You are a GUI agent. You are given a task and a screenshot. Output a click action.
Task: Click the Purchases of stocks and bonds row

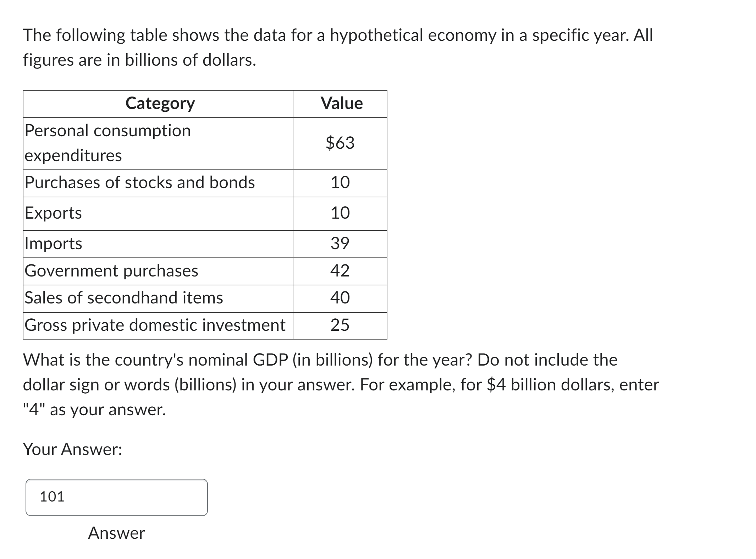pyautogui.click(x=139, y=182)
